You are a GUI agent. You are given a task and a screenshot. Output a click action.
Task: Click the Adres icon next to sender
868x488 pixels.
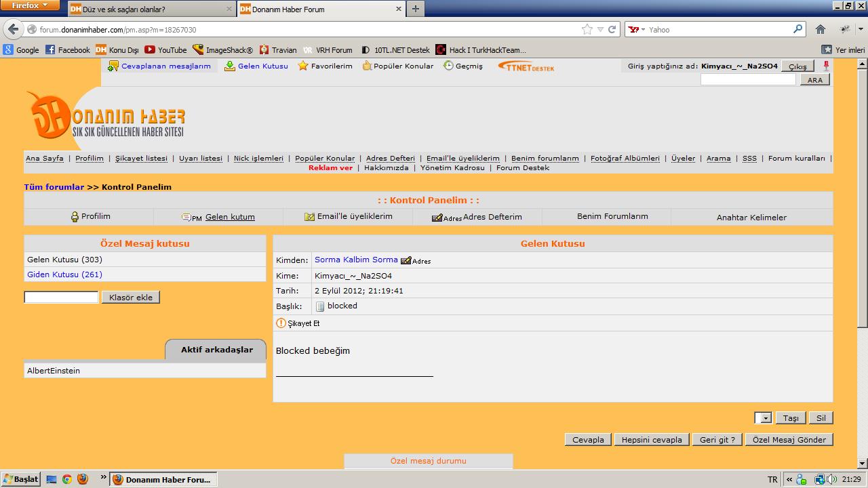click(x=416, y=260)
